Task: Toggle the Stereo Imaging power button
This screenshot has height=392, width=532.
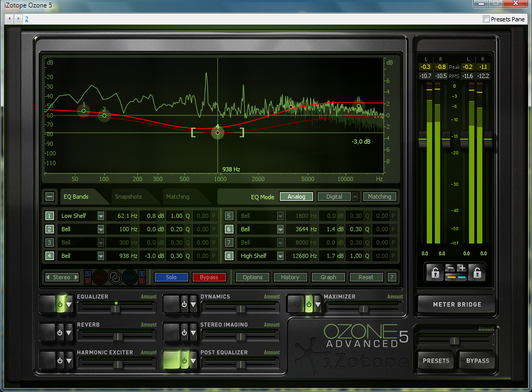Action: point(184,332)
